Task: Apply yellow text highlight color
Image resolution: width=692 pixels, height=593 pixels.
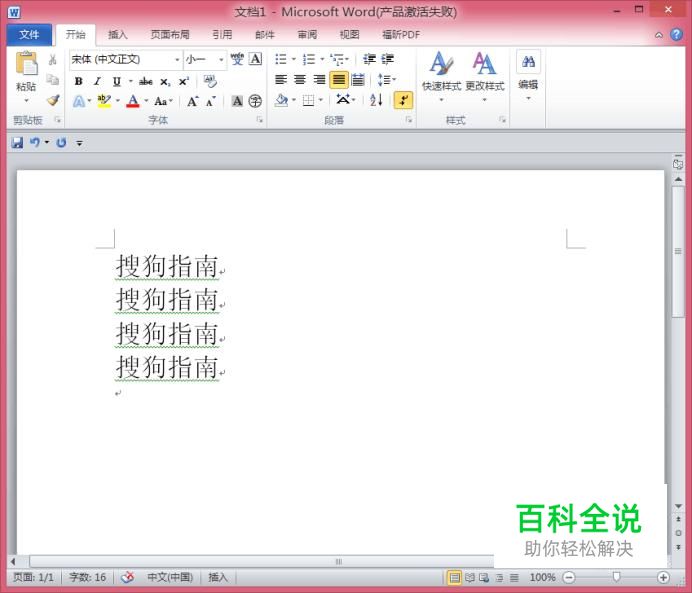Action: coord(104,101)
